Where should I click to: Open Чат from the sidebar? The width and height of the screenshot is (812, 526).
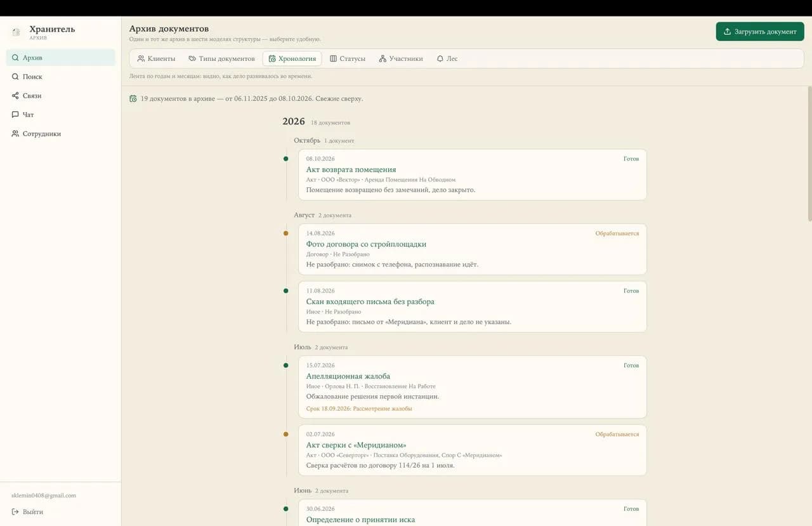[61, 115]
